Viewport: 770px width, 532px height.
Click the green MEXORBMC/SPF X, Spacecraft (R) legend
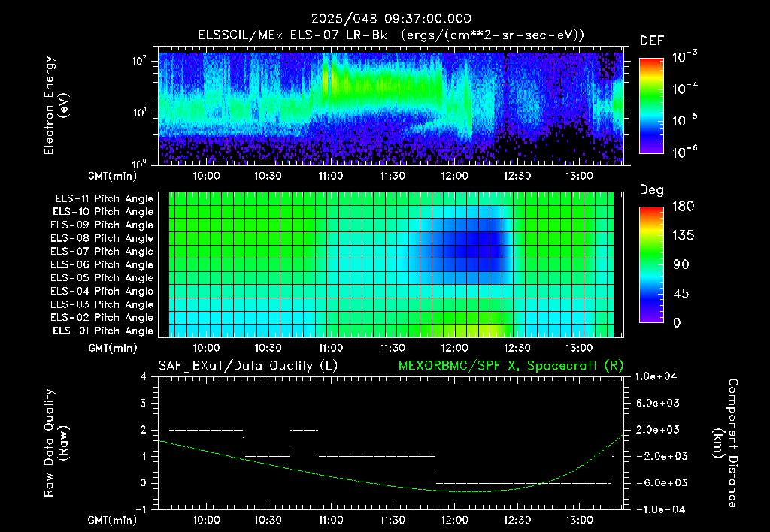click(511, 366)
